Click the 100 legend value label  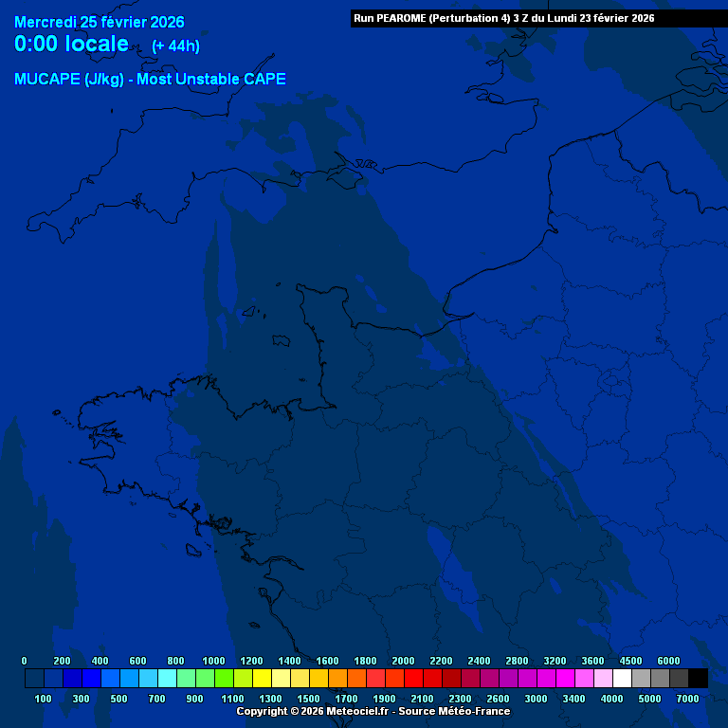click(43, 699)
